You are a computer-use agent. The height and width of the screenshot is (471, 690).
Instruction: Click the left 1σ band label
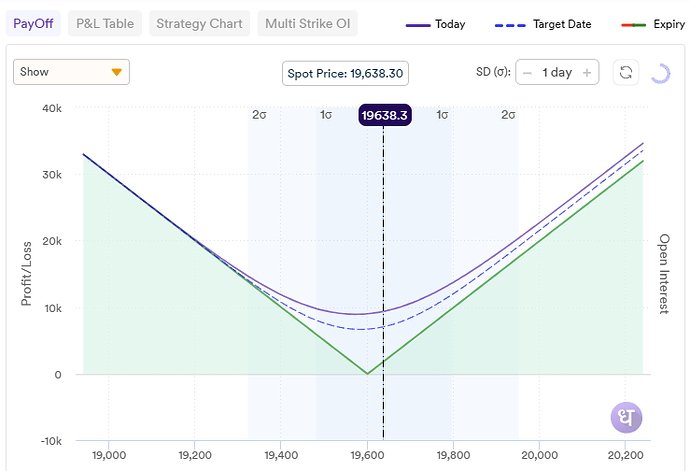[x=326, y=115]
